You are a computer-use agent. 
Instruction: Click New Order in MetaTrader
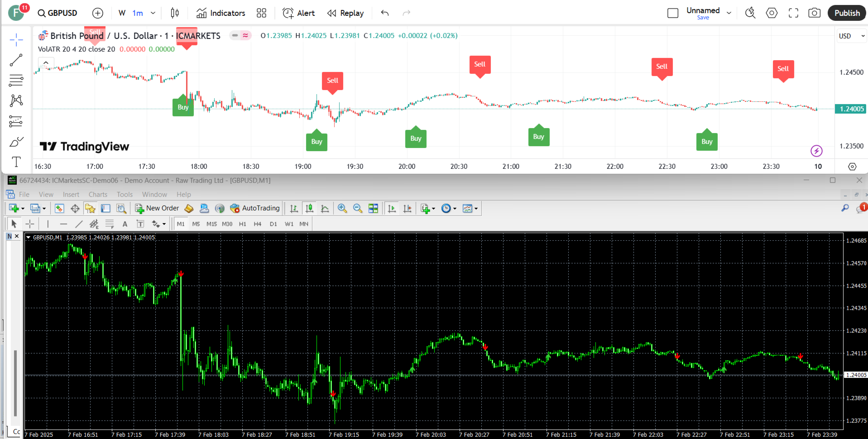click(157, 208)
